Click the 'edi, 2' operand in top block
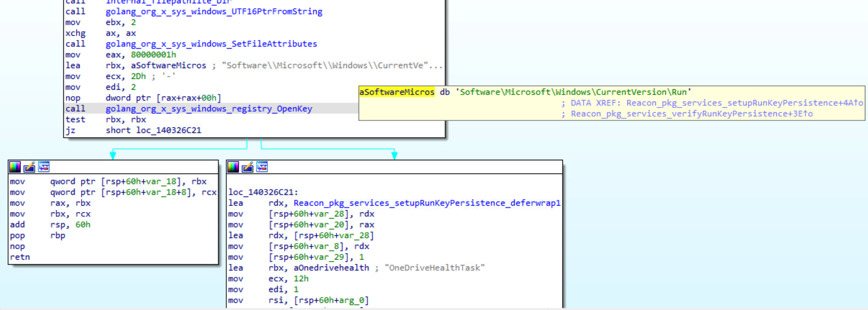Viewport: 868px width, 310px height. tap(120, 87)
